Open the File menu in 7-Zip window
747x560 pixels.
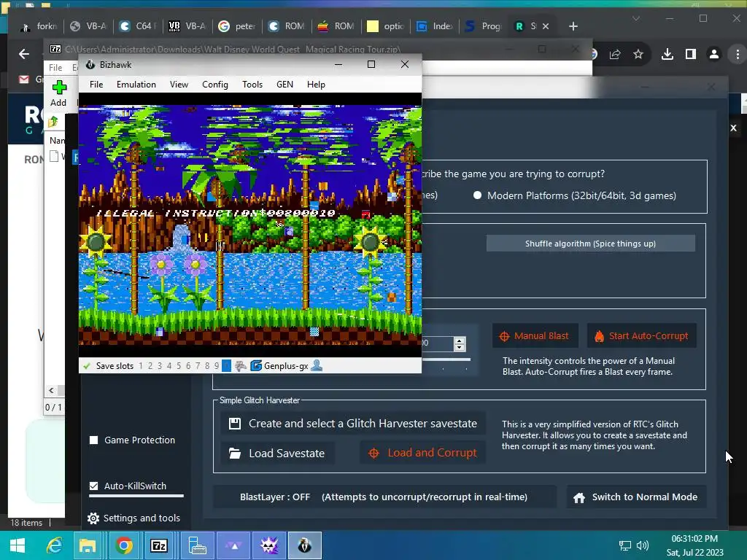tap(55, 68)
